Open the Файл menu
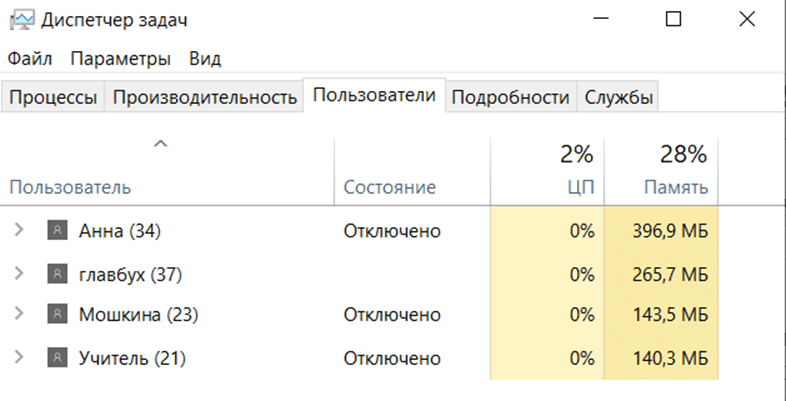 pyautogui.click(x=29, y=58)
